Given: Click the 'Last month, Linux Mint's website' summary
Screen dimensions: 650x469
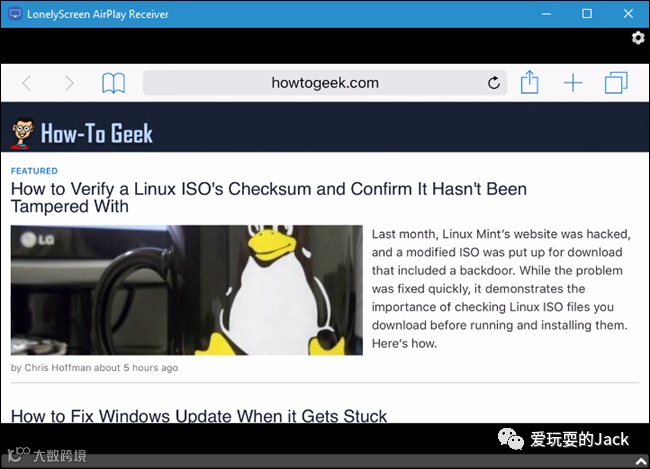Looking at the screenshot, I should [501, 289].
